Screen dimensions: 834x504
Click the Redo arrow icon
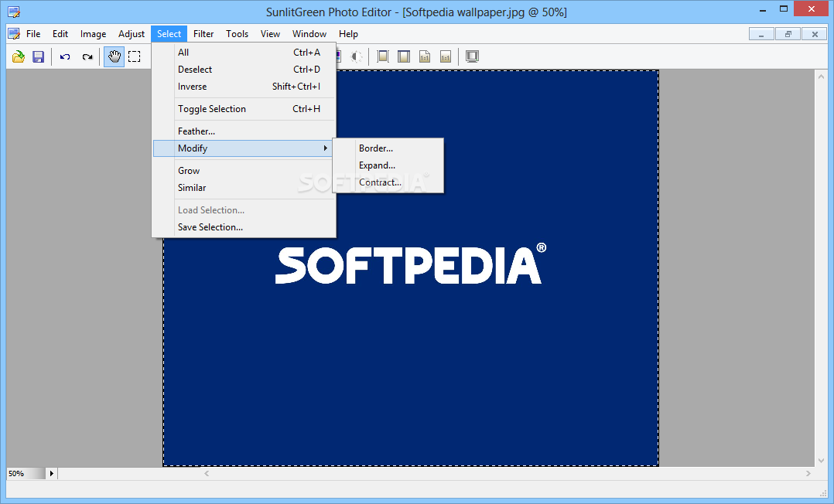87,56
